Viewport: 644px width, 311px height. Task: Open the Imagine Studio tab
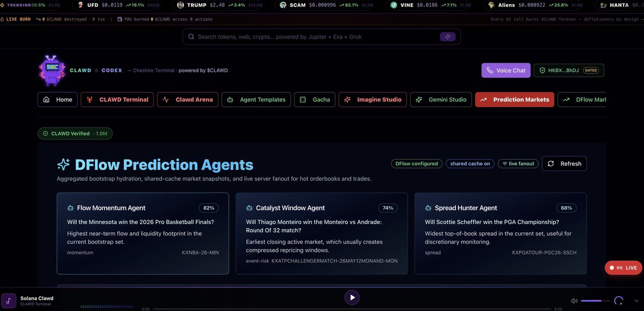pos(373,100)
